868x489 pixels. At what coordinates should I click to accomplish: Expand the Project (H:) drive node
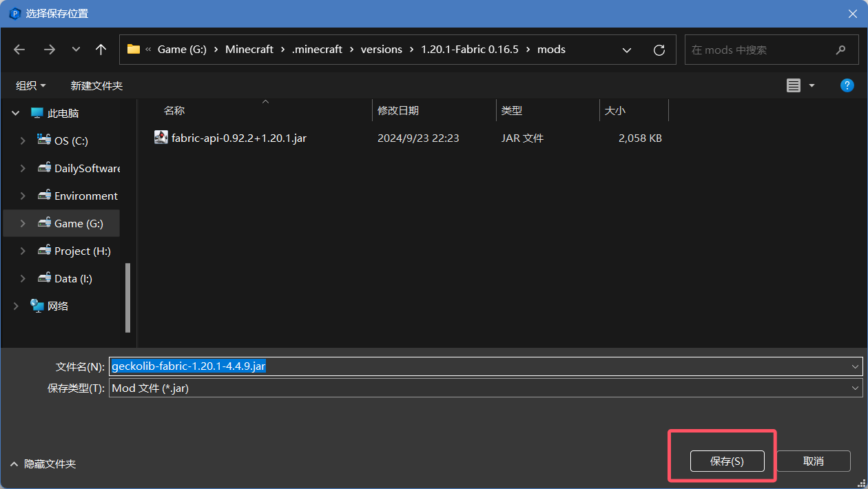coord(23,251)
